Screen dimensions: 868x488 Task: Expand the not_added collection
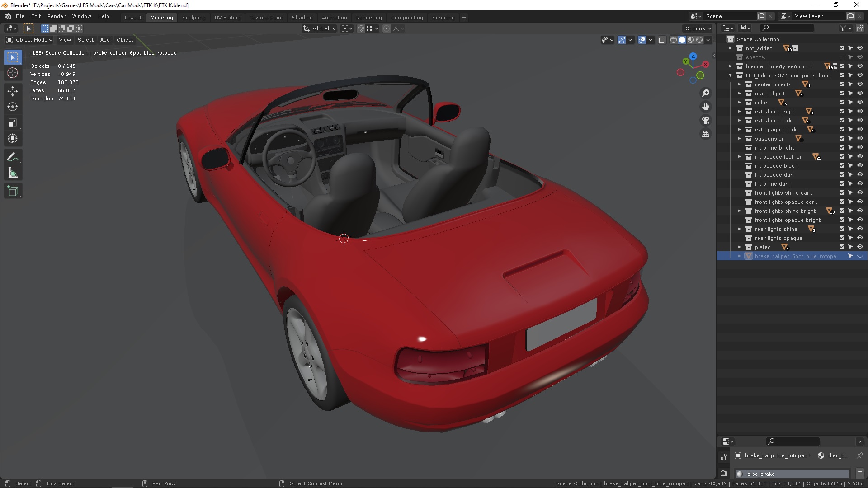(730, 48)
